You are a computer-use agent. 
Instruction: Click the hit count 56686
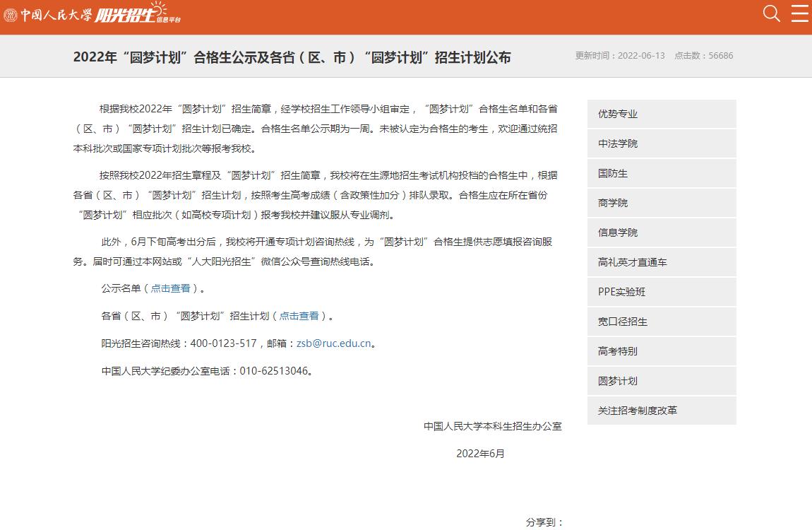coord(721,55)
